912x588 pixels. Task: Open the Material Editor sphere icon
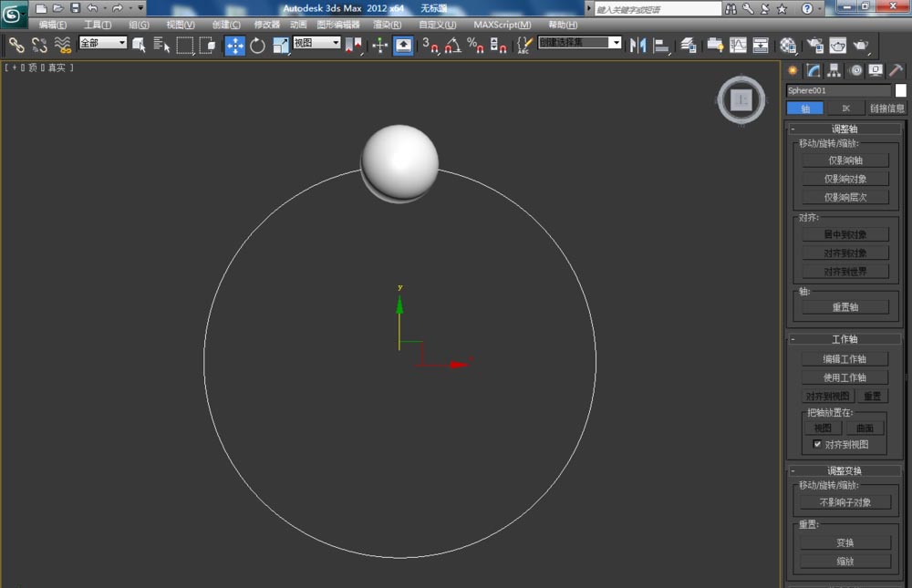click(x=788, y=46)
